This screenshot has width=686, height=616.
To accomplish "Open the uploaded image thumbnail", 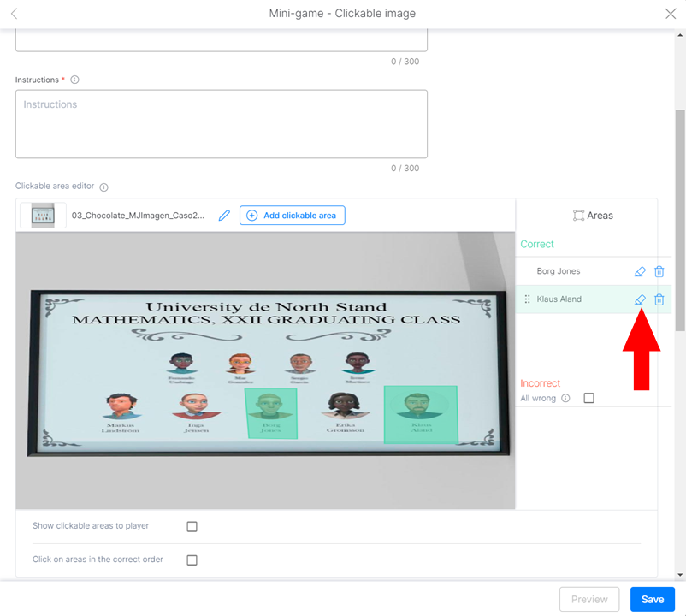I will coord(43,216).
